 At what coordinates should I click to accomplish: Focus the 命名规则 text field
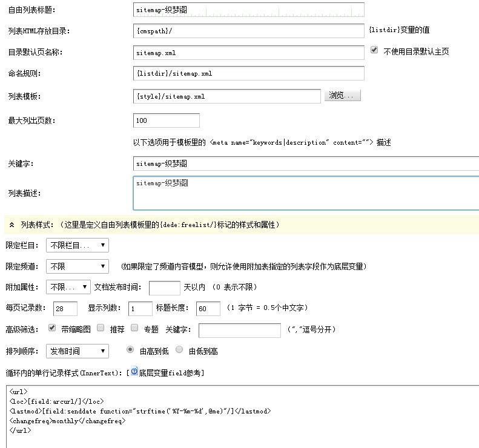248,73
